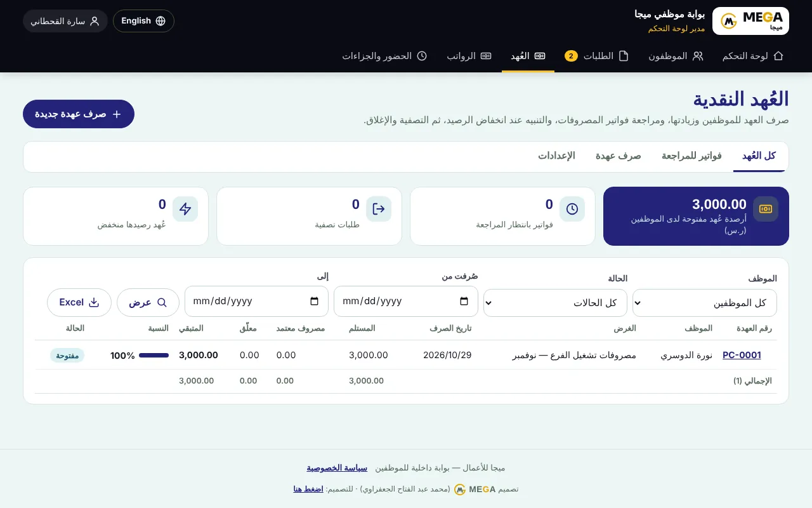Click the صرف عهدة جديدة button
The height and width of the screenshot is (508, 812).
click(x=79, y=114)
